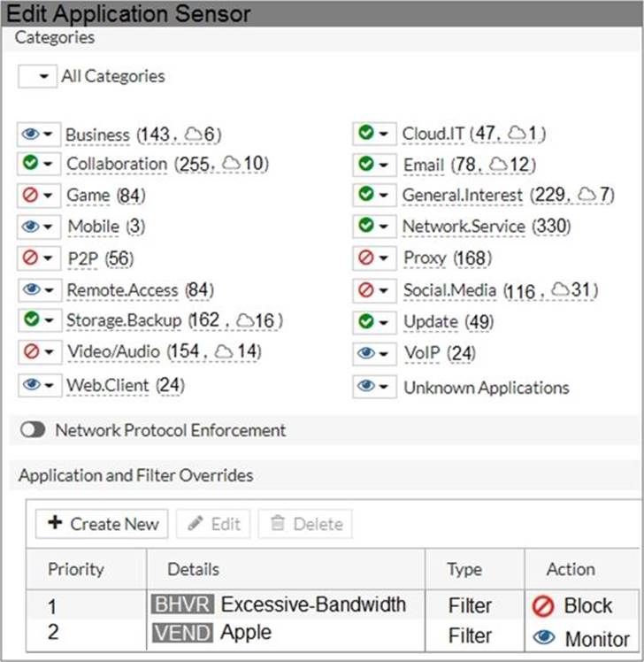Click the Create New override button

tap(102, 523)
